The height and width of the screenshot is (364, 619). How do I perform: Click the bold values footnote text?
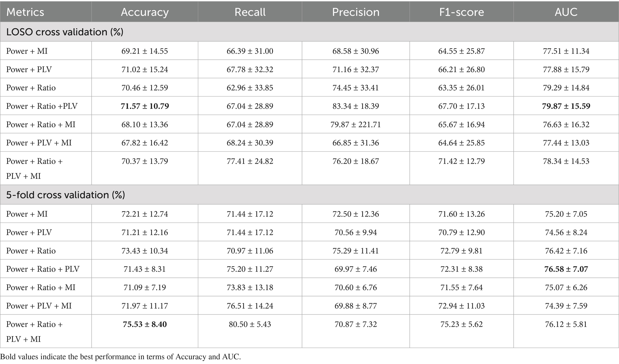pos(120,357)
